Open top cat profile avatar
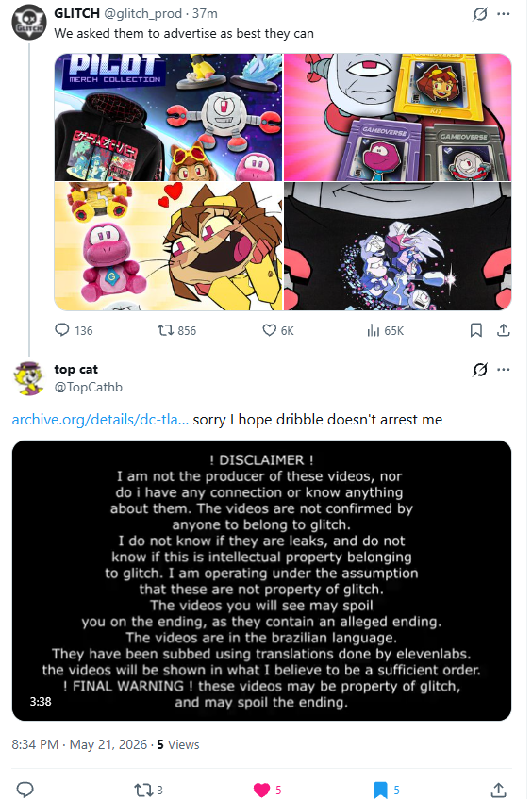Screen dimensions: 532x799 (28, 377)
